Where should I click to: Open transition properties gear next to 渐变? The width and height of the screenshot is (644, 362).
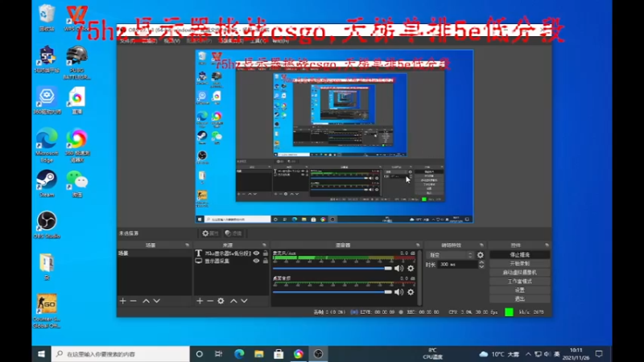click(x=480, y=255)
